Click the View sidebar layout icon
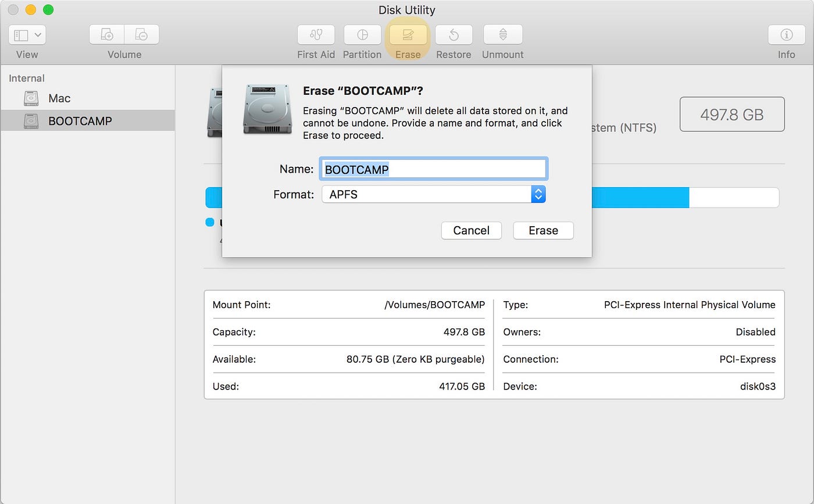The height and width of the screenshot is (504, 814). (x=22, y=35)
